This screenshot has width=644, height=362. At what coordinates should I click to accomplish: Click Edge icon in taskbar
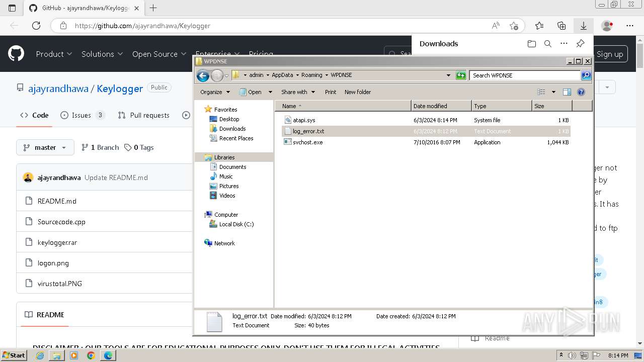(x=108, y=355)
